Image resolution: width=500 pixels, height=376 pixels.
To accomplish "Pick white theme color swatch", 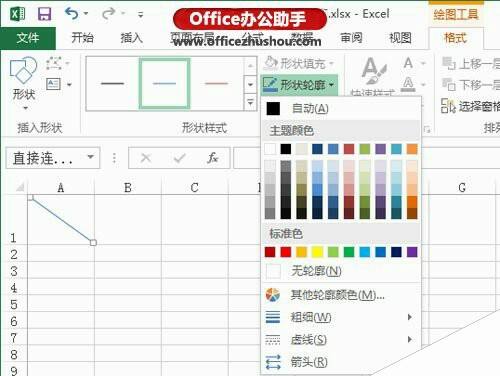I will [x=270, y=149].
